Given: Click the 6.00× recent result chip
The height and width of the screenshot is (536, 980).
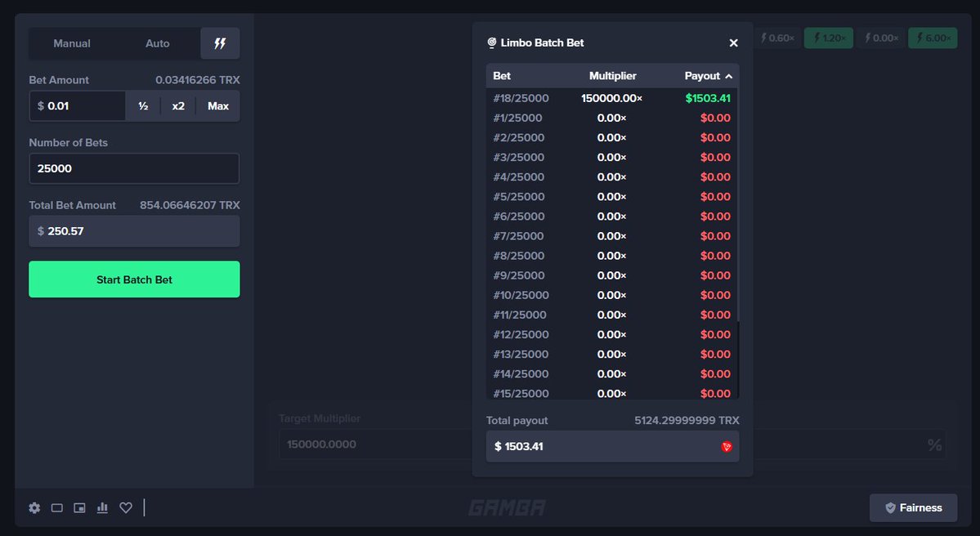Looking at the screenshot, I should pos(933,38).
